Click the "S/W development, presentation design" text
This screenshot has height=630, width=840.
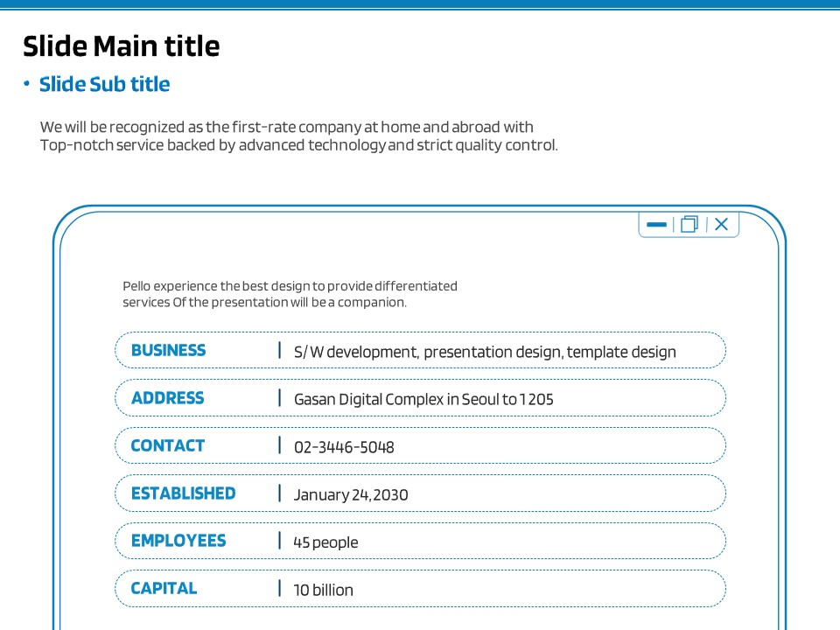pos(485,353)
